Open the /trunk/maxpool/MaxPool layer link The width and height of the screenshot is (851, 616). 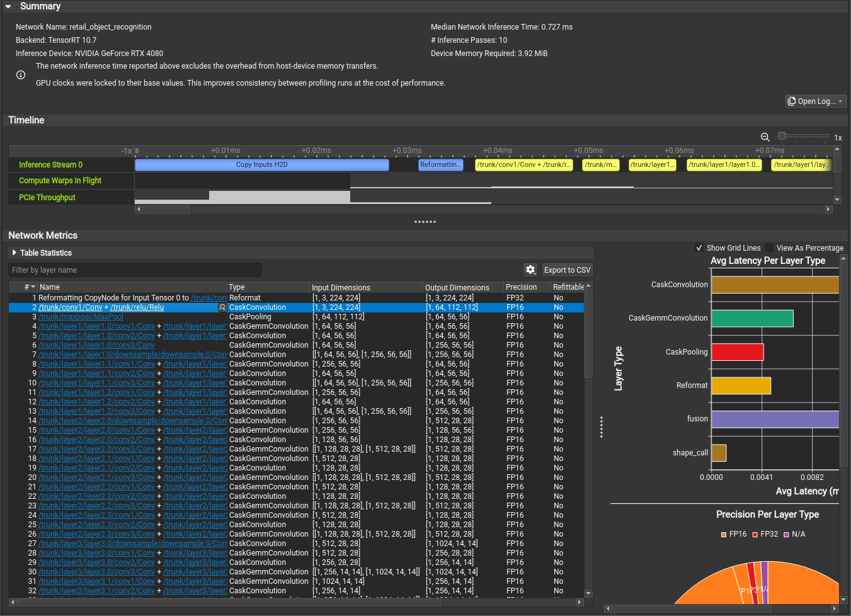click(81, 317)
